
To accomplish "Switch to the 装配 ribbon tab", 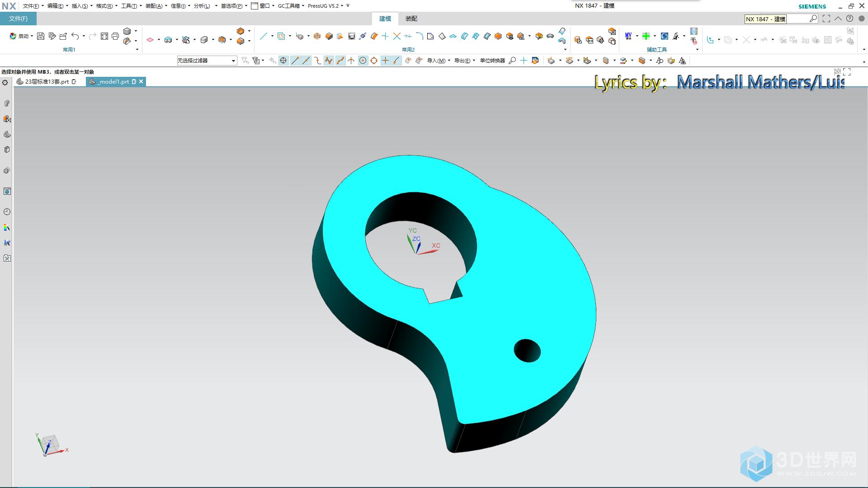I will tap(411, 19).
